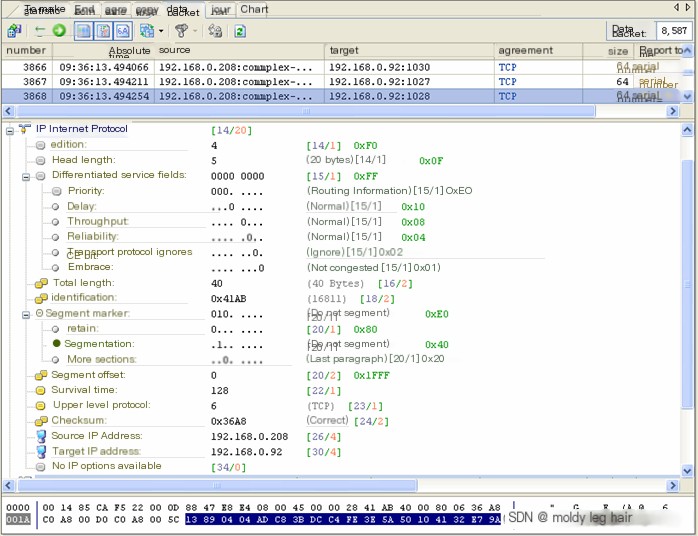Image resolution: width=698 pixels, height=536 pixels.
Task: Open the filter funnel dropdown arrow
Action: click(195, 31)
